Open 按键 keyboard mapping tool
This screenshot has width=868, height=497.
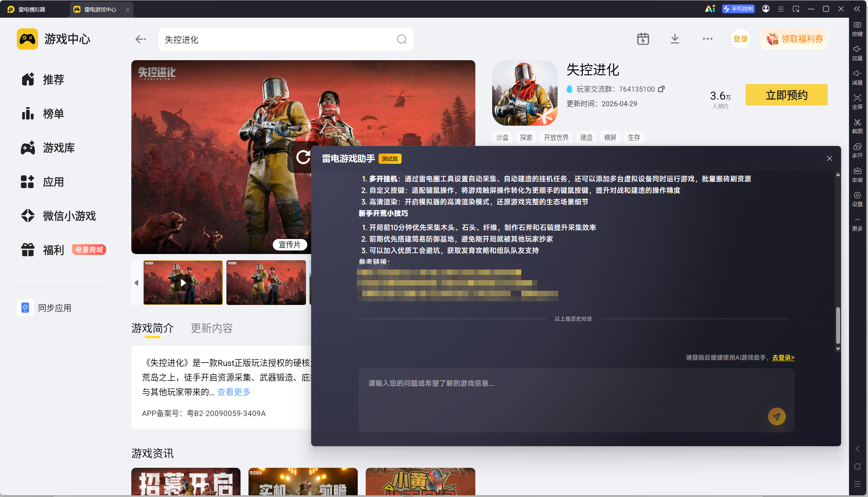tap(857, 29)
